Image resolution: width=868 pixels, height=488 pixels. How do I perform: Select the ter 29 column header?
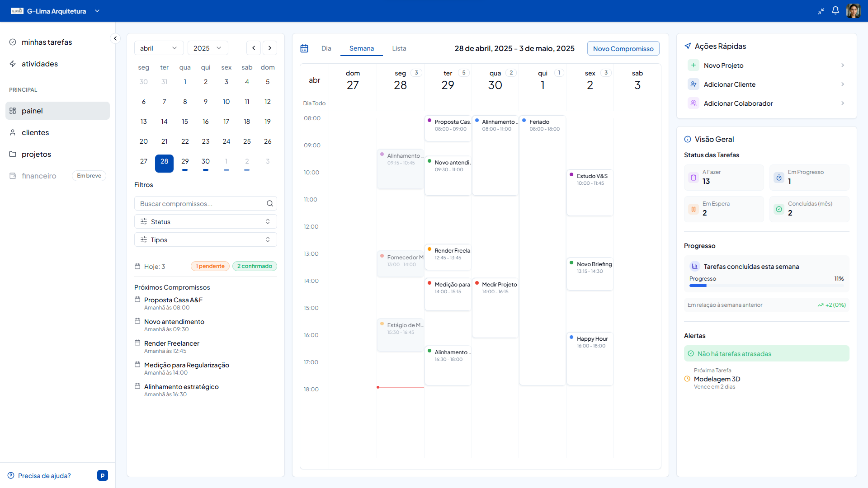tap(448, 80)
